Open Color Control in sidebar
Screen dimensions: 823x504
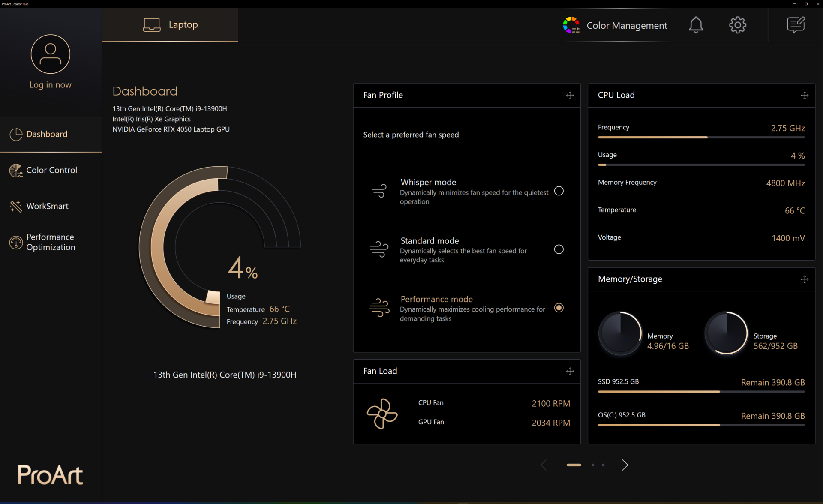pyautogui.click(x=51, y=170)
